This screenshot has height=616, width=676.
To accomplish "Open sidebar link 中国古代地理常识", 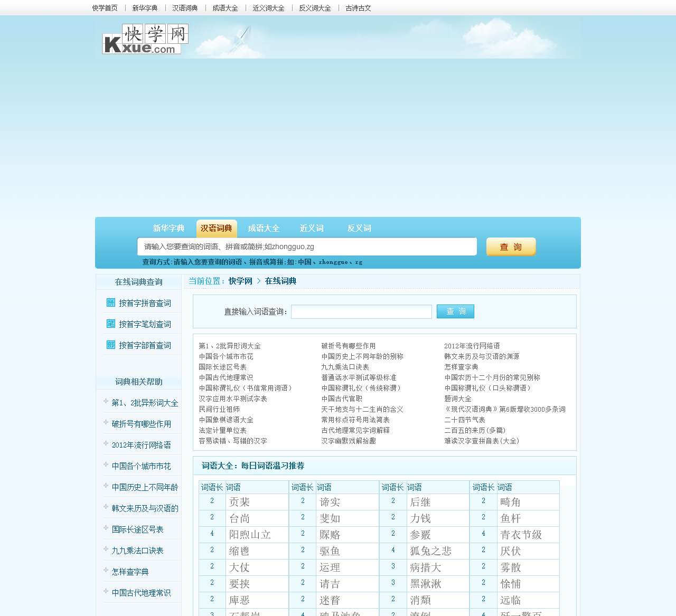I will tap(141, 593).
